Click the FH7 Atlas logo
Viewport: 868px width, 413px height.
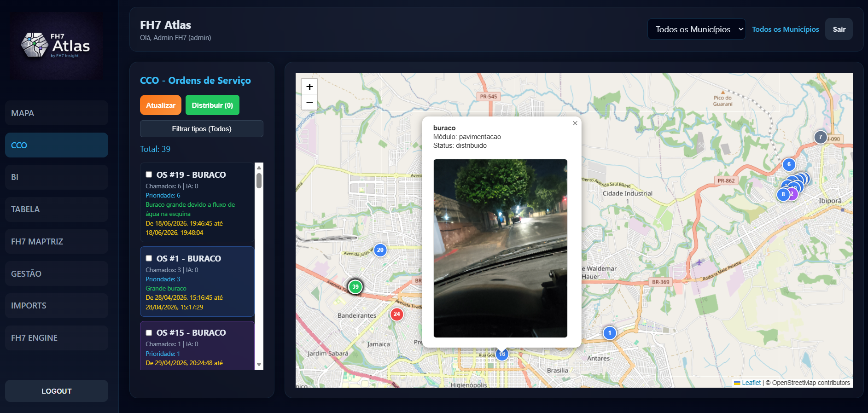coord(56,46)
